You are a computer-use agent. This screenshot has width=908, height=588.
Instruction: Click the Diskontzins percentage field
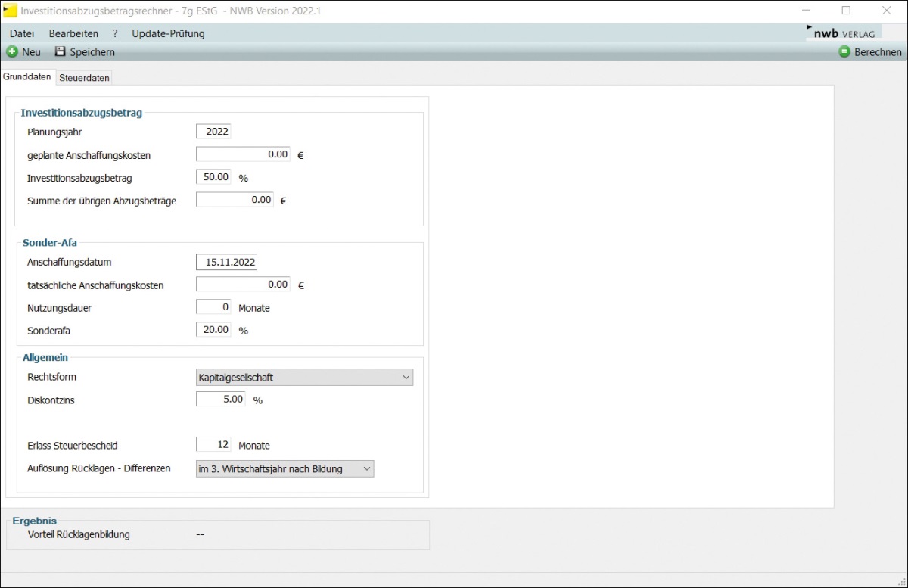[x=220, y=399]
